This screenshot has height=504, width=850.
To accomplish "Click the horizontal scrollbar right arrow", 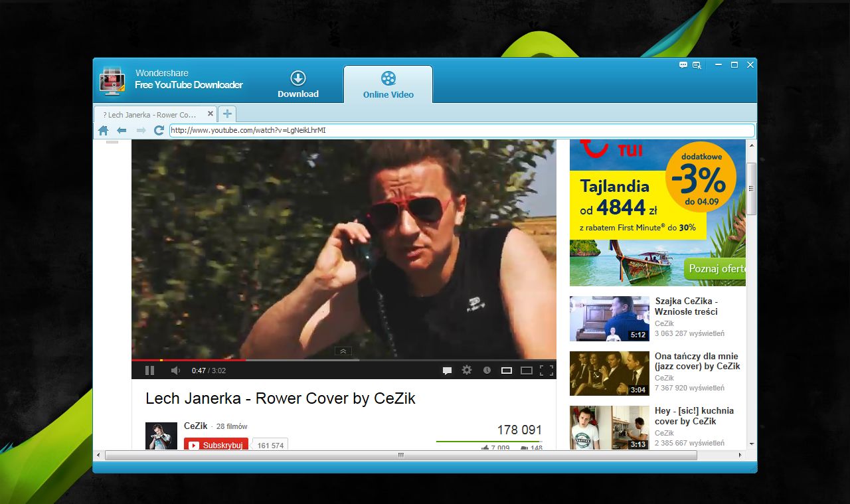I will [x=741, y=455].
